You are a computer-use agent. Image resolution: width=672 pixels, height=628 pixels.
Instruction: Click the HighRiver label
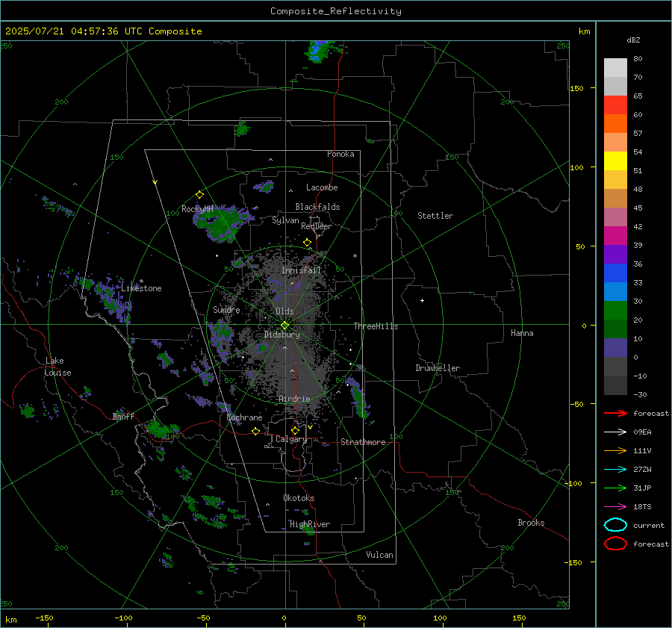pos(310,525)
